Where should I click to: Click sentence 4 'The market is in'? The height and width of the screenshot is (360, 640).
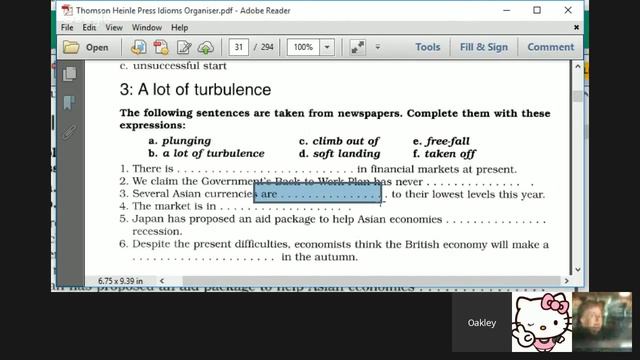coord(174,206)
